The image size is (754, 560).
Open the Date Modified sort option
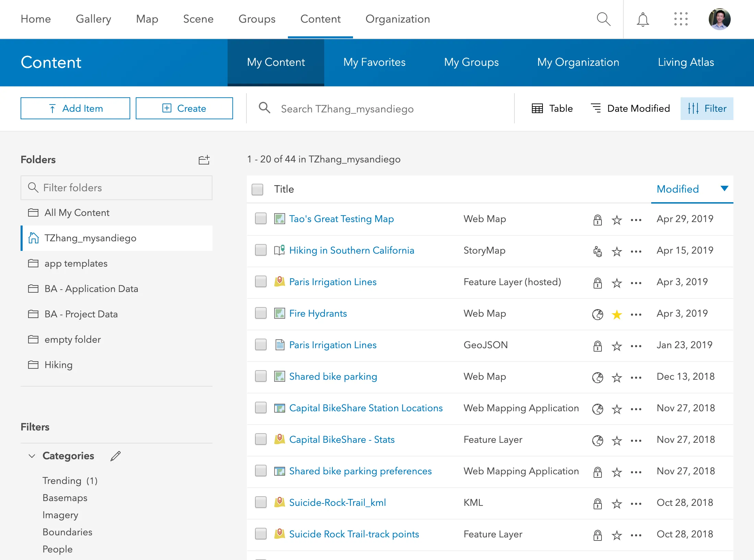(x=631, y=108)
